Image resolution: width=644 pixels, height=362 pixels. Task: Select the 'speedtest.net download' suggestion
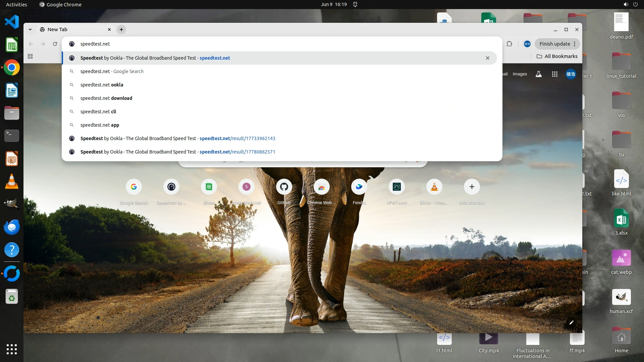pyautogui.click(x=106, y=98)
